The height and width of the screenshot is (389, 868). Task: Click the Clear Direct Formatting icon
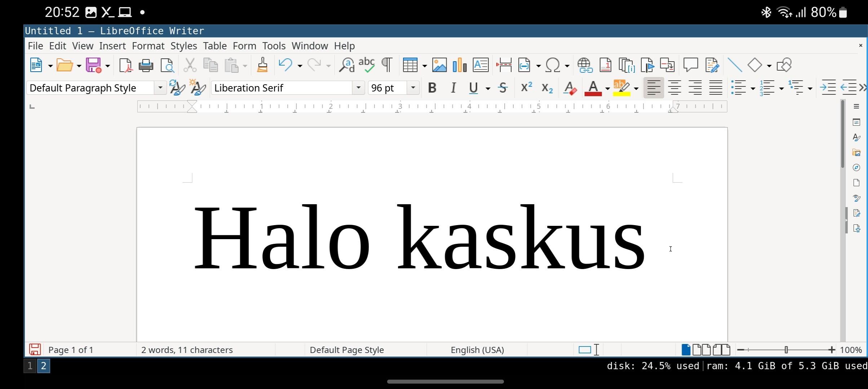(x=570, y=88)
